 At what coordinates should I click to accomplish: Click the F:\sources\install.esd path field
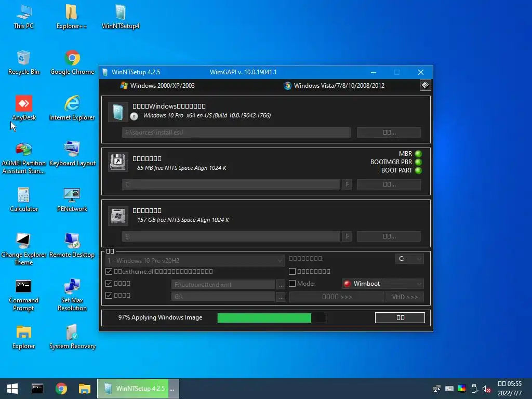tap(236, 132)
